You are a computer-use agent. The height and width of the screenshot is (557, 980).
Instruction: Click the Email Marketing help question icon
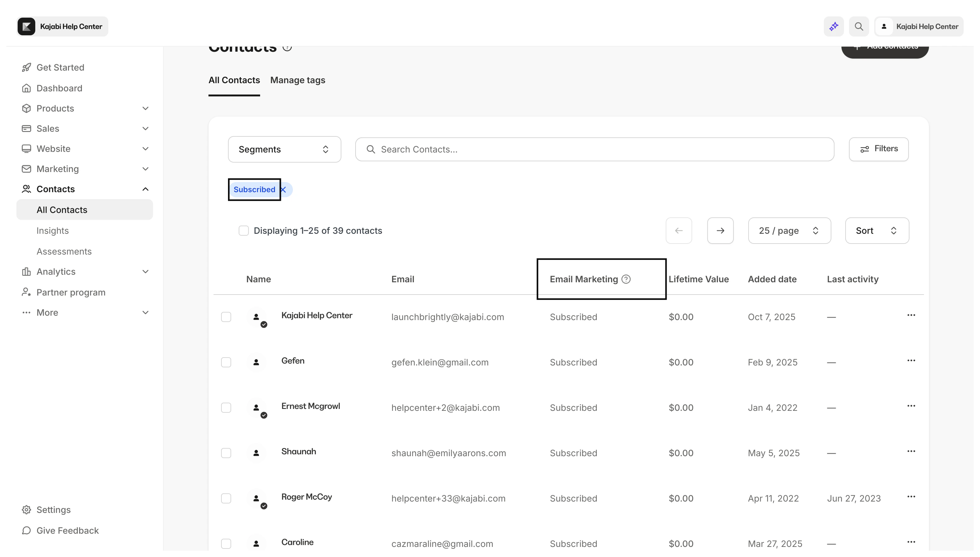tap(626, 279)
